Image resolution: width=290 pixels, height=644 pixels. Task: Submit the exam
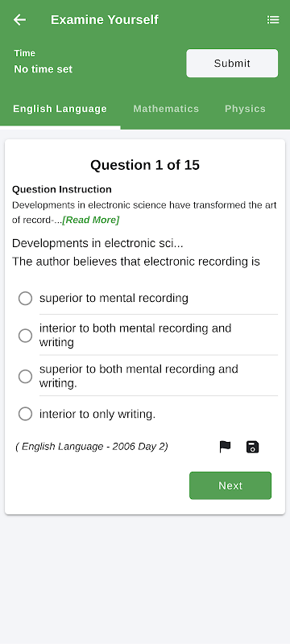coord(232,64)
